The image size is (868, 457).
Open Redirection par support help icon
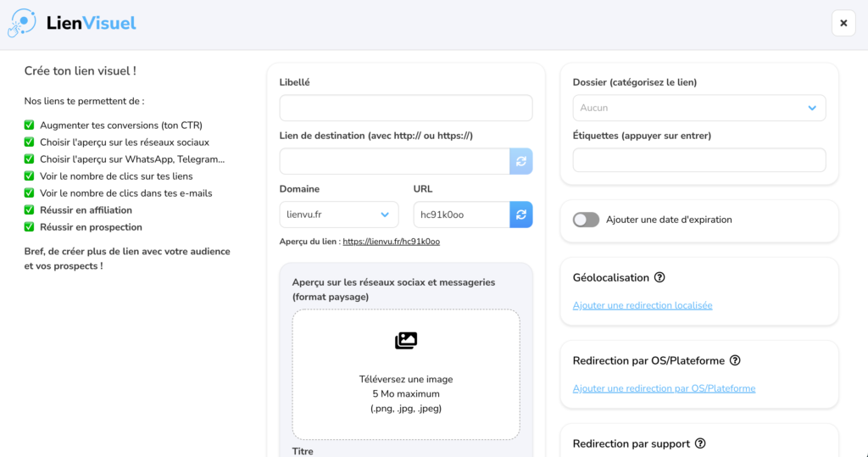coord(700,443)
